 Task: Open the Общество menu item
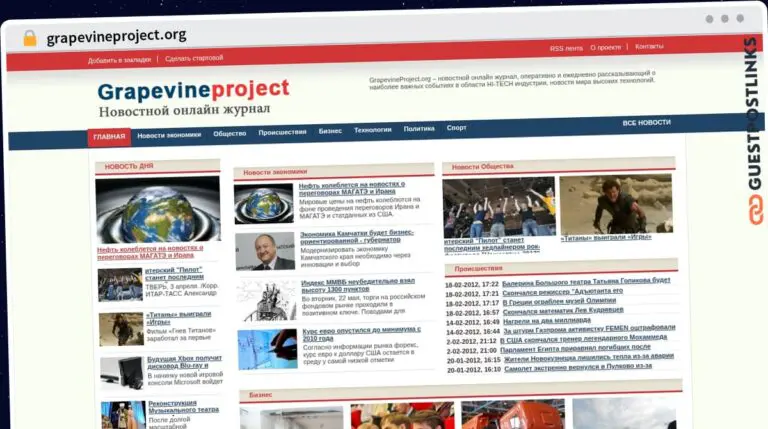pos(229,134)
